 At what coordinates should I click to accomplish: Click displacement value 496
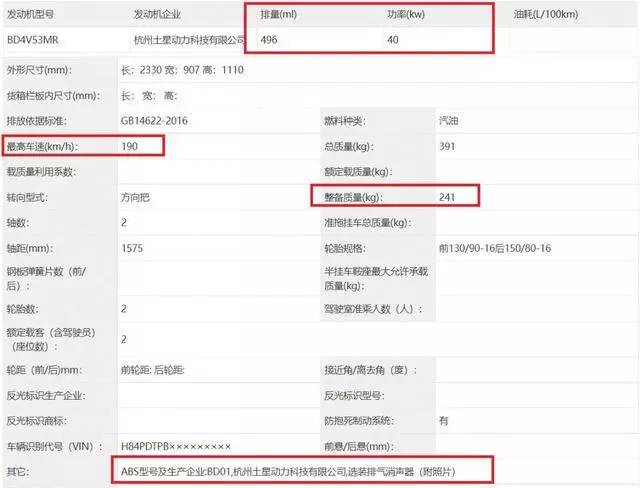coord(269,40)
